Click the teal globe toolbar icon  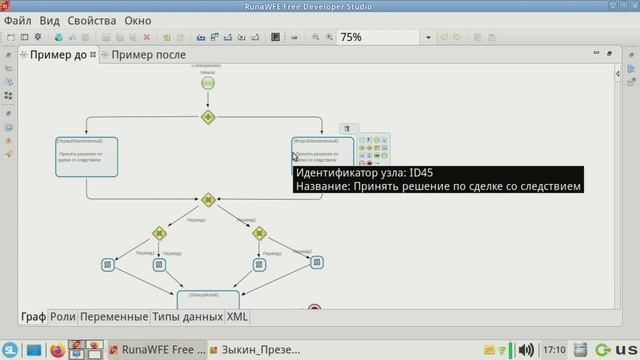pos(59,37)
